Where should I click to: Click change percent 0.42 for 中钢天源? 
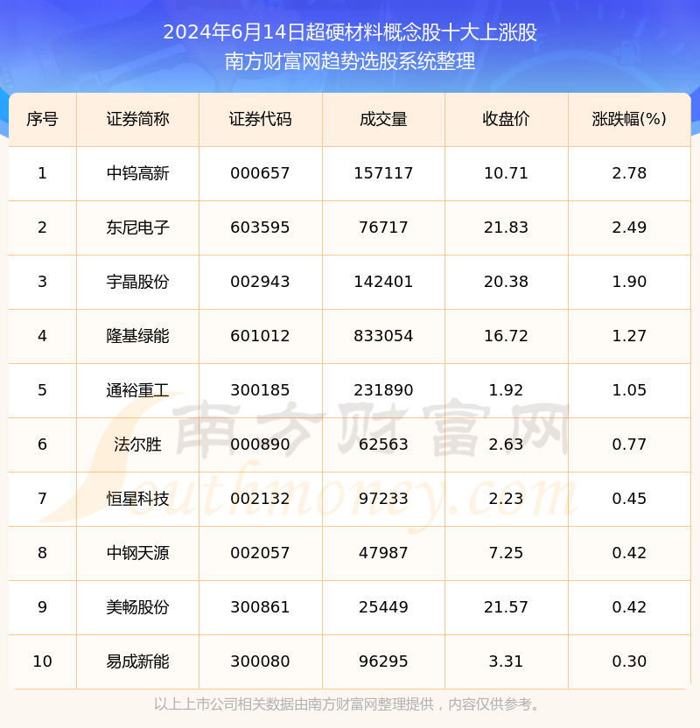click(629, 553)
